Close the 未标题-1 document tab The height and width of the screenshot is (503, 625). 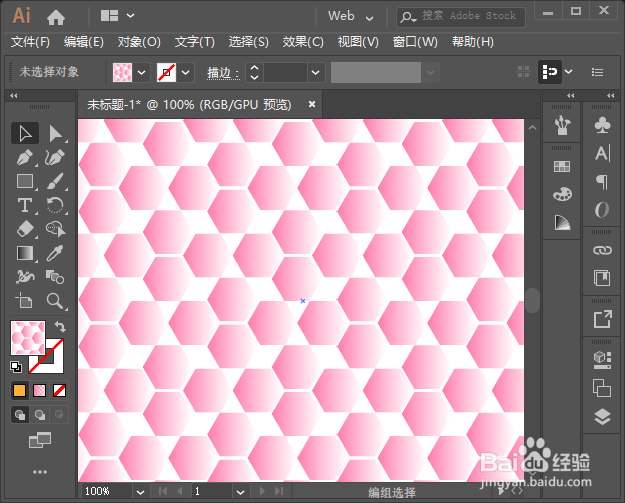[x=312, y=104]
